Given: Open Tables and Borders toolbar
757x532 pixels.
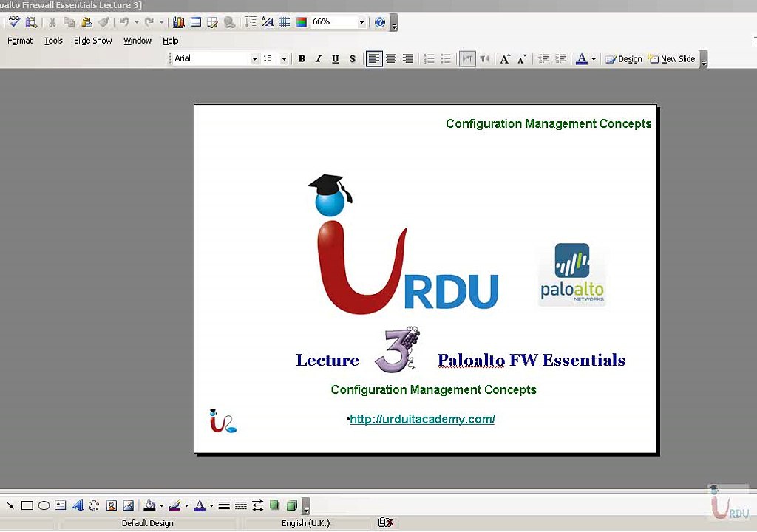Looking at the screenshot, I should click(x=212, y=22).
